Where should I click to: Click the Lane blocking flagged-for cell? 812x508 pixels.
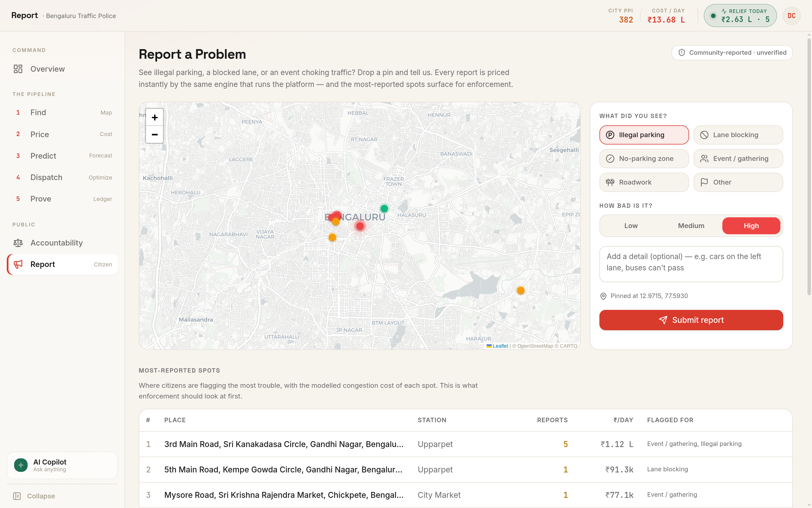(x=667, y=469)
